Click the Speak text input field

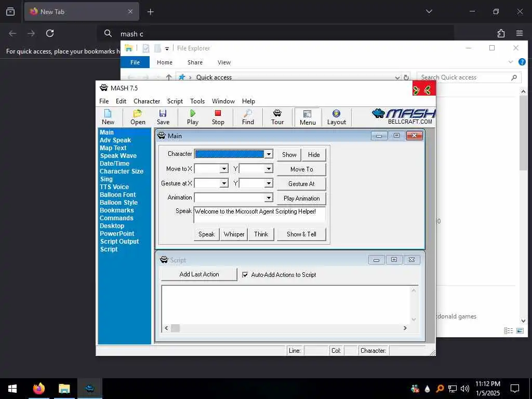[x=260, y=215]
